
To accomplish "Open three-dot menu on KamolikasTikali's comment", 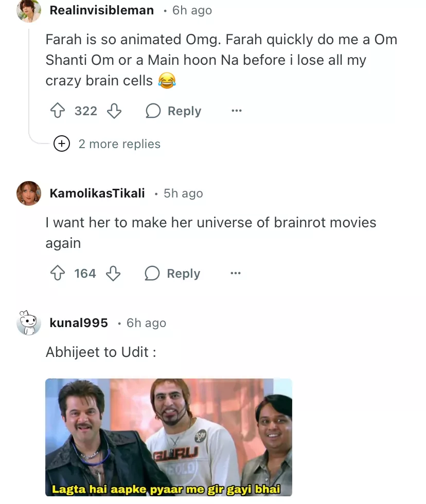I will (236, 274).
